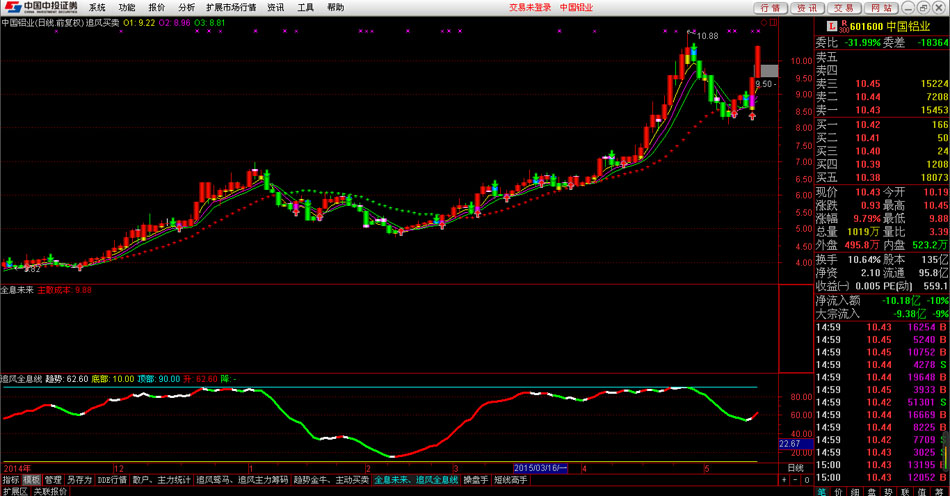Click the 资讯 button at top right

pyautogui.click(x=806, y=8)
